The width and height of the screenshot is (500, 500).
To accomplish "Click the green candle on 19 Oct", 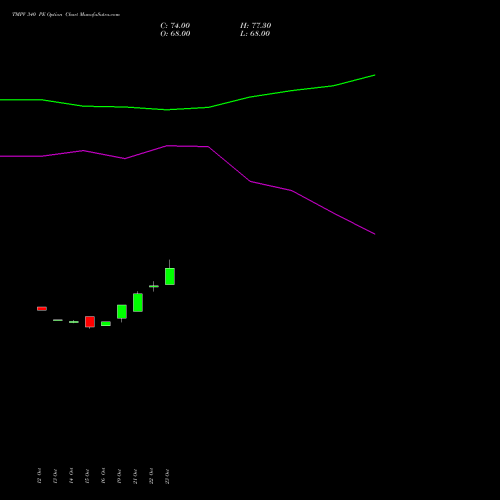I will click(122, 312).
